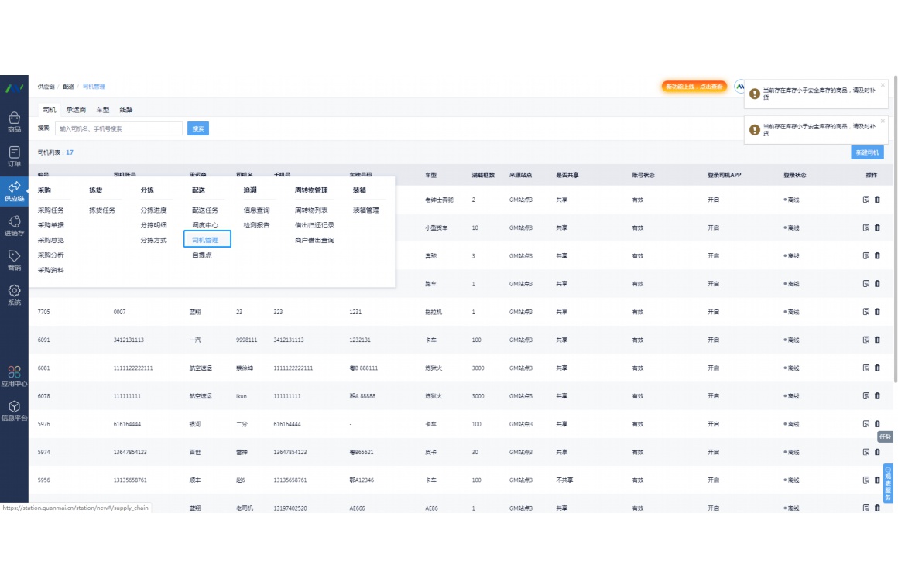Open the 应用中心 sidebar icon
The image size is (898, 588).
tap(14, 376)
